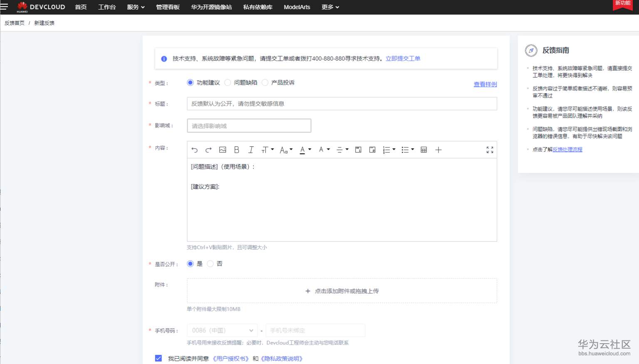
Task: Insert an image using the image icon
Action: (223, 150)
